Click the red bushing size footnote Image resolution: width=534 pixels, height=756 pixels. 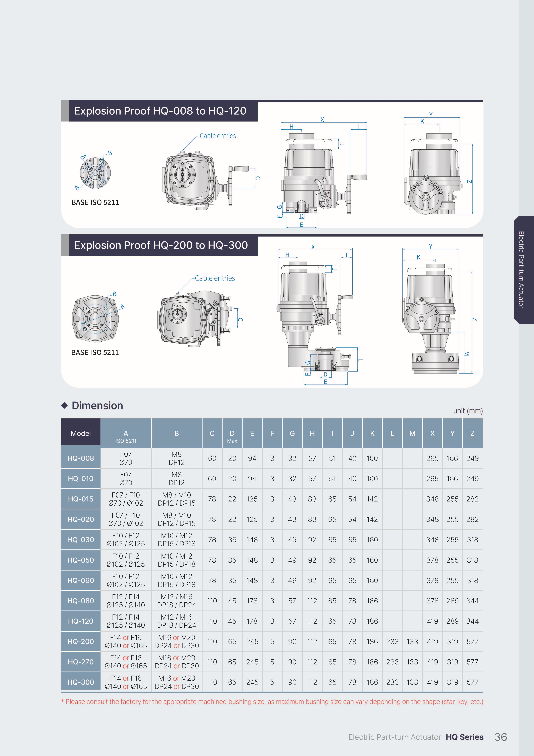(x=272, y=701)
